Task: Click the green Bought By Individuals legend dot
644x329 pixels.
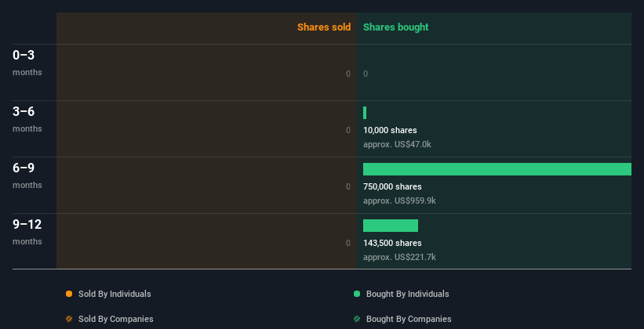Action: [356, 294]
